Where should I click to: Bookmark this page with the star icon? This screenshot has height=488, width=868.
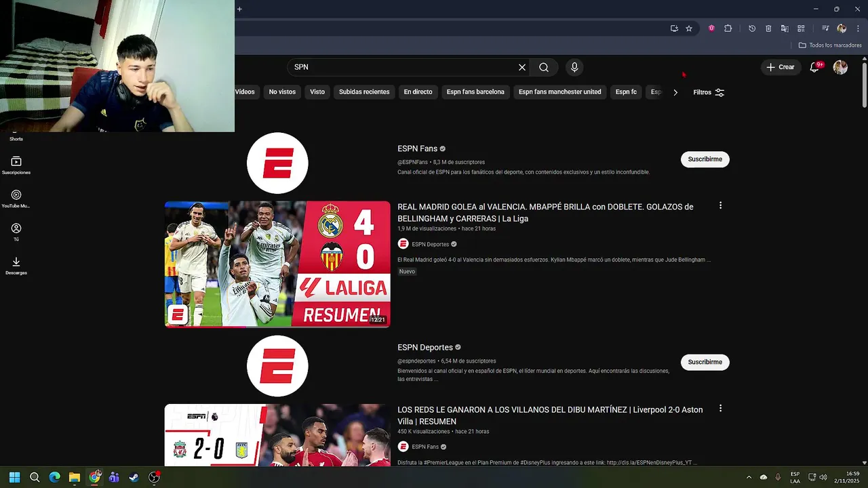[689, 28]
